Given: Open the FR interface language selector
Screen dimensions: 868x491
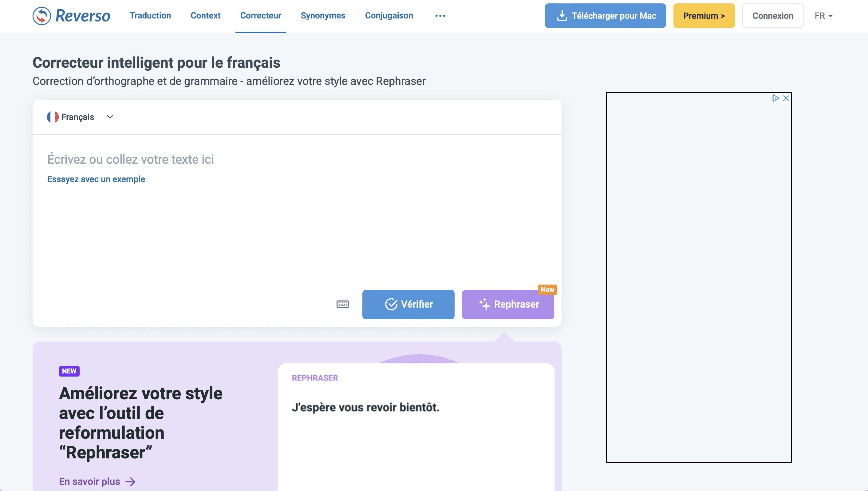Looking at the screenshot, I should click(823, 15).
